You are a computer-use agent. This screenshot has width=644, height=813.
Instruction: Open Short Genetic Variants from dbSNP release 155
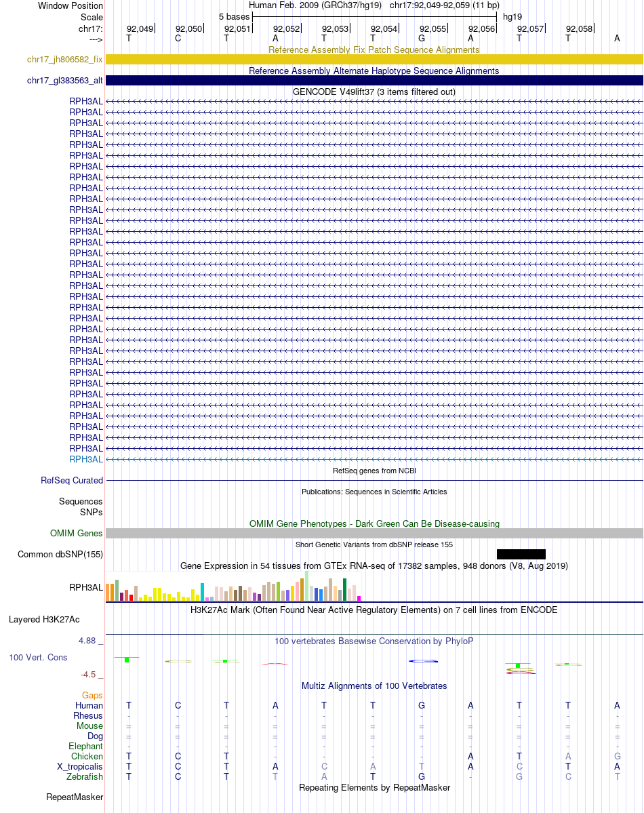374,544
